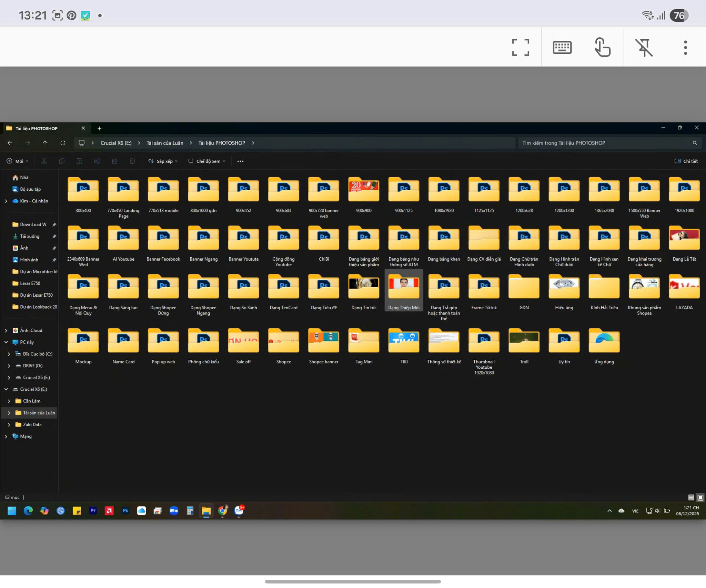Launch Photoshop from the taskbar
706x588 pixels.
(125, 511)
